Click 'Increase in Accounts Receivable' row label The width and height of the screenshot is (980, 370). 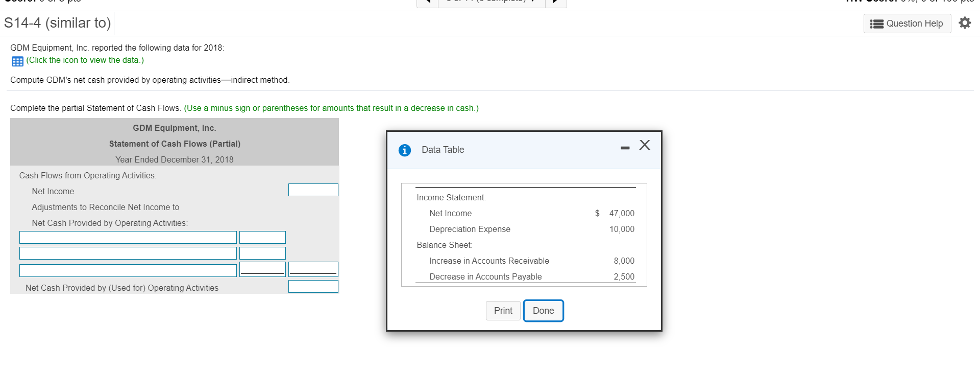[489, 261]
